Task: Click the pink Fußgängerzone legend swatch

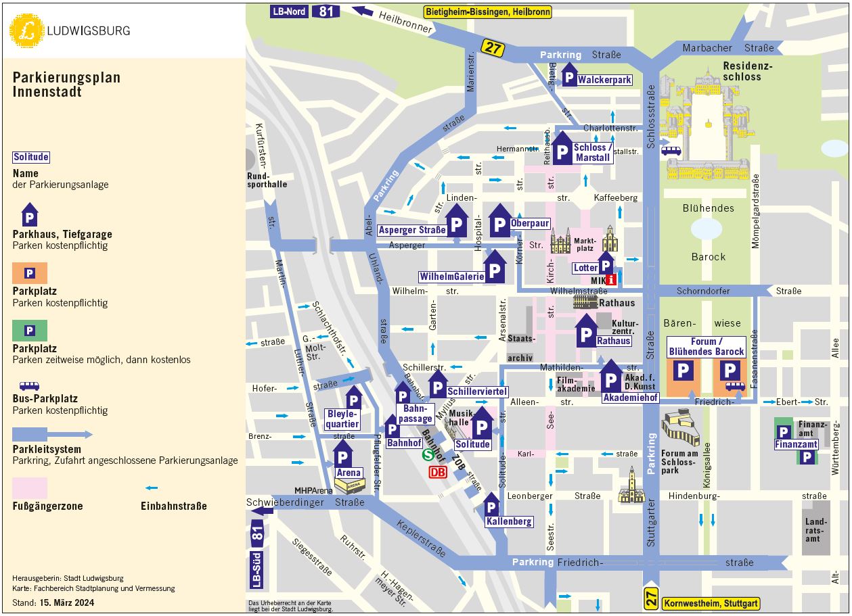Action: click(x=30, y=488)
